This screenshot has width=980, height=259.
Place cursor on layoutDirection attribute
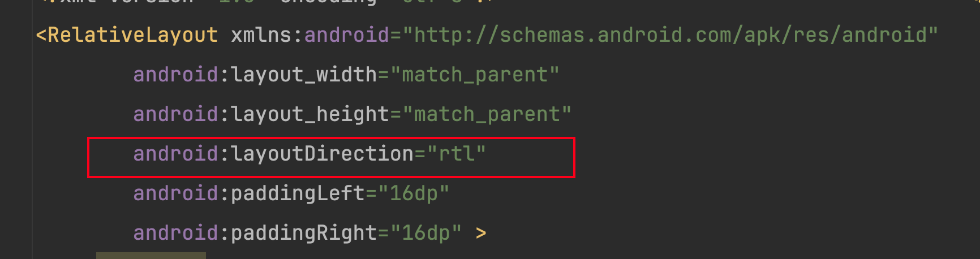pos(323,154)
